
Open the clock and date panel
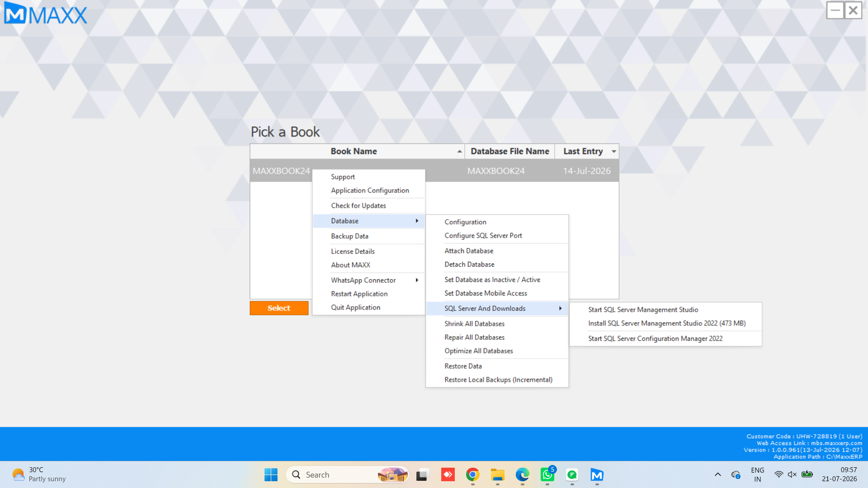(840, 474)
